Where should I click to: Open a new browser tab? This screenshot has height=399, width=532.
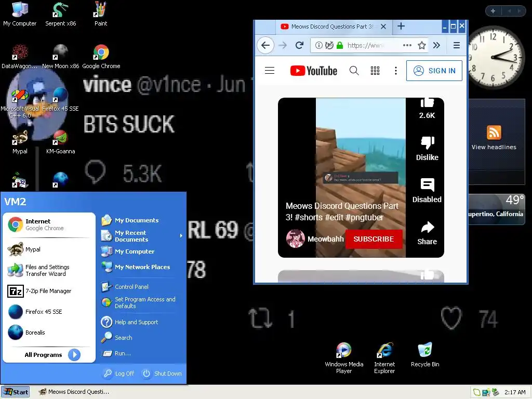click(x=401, y=26)
